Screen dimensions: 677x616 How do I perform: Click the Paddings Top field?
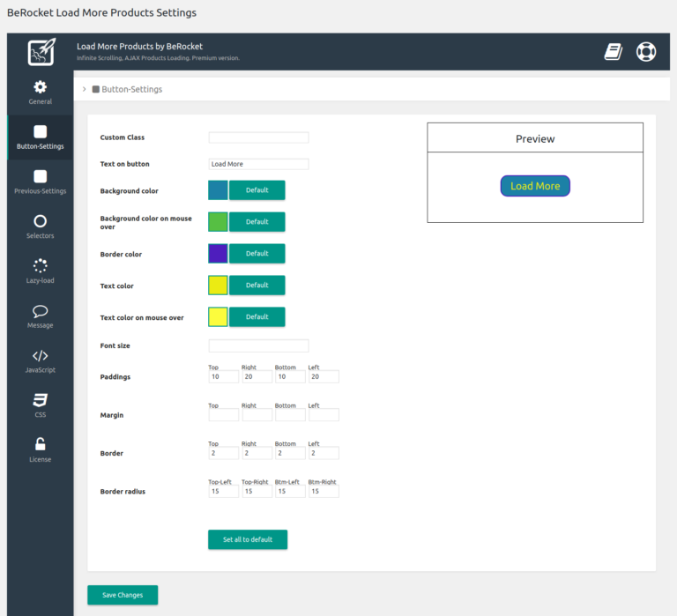coord(224,377)
